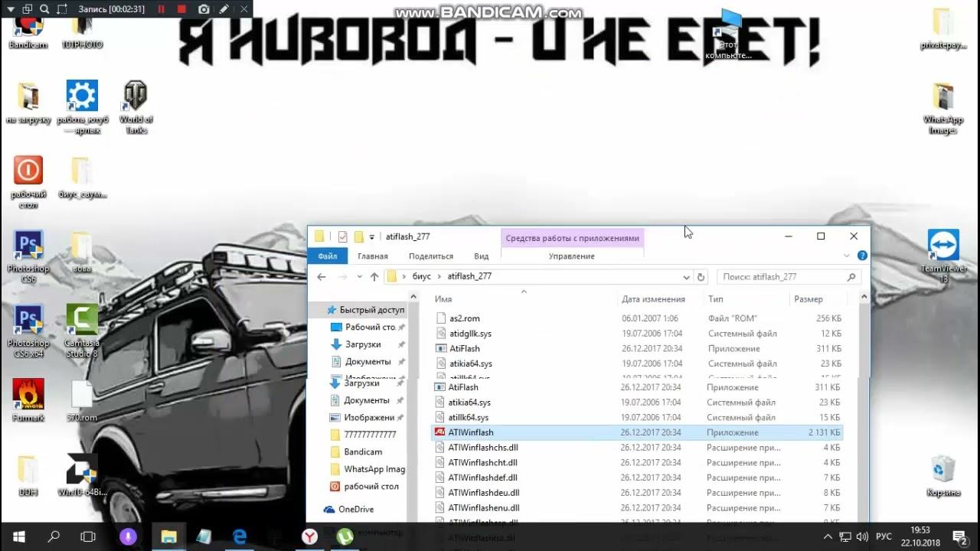Show hidden tray icons chevron
This screenshot has width=980, height=551.
point(828,536)
